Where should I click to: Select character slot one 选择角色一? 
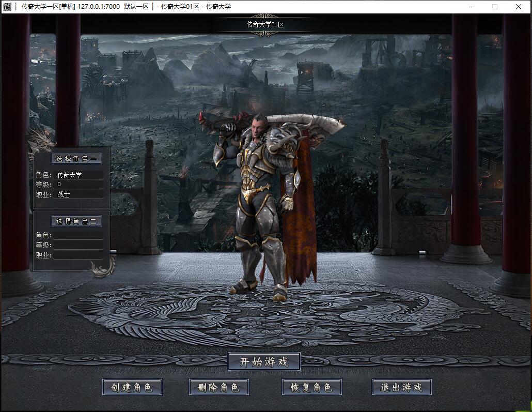coord(76,159)
